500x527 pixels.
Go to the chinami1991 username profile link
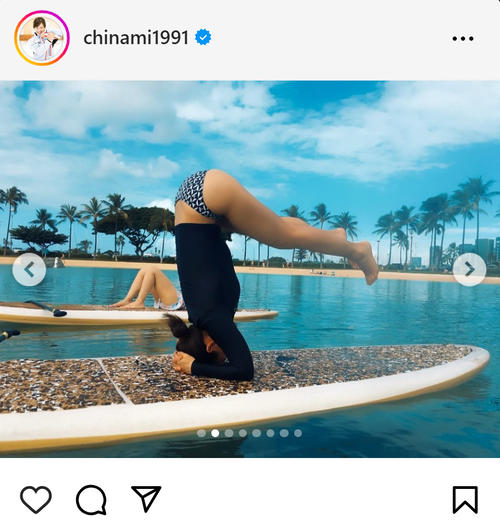136,38
